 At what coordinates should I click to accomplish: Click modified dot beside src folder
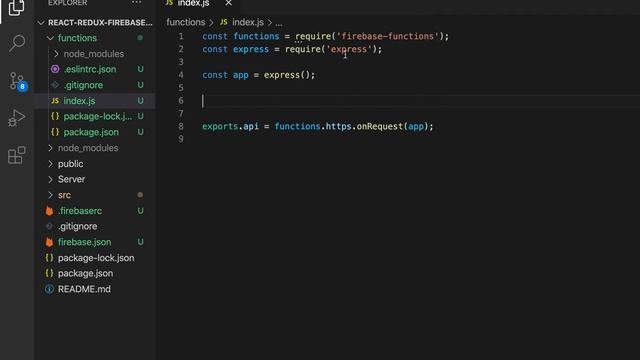pos(140,195)
